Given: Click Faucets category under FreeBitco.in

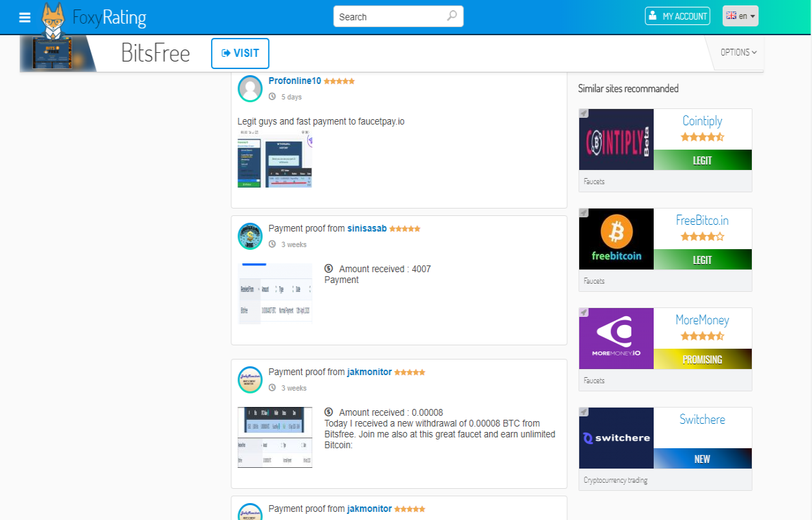Looking at the screenshot, I should point(594,281).
